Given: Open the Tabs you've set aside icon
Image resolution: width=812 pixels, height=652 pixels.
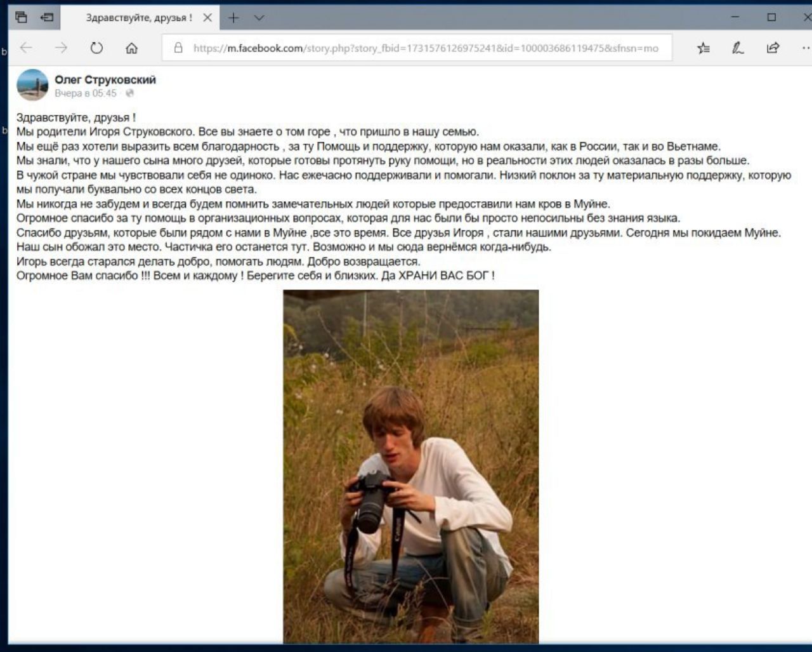Looking at the screenshot, I should [x=21, y=17].
